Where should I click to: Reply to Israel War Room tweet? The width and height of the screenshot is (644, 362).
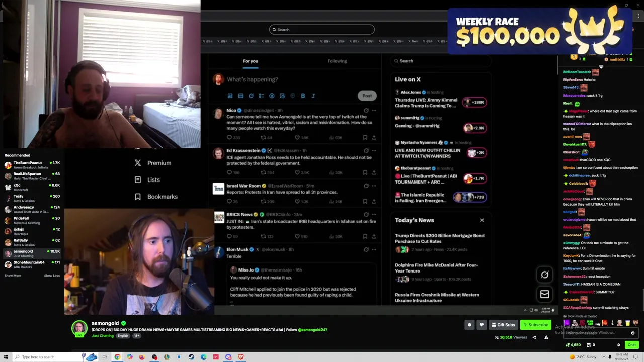[229, 201]
